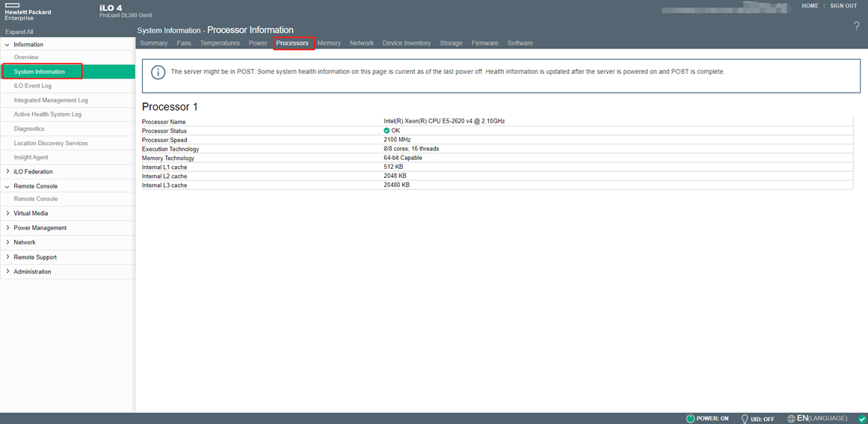This screenshot has width=868, height=424.
Task: Open the Temperatures tab
Action: [x=220, y=43]
